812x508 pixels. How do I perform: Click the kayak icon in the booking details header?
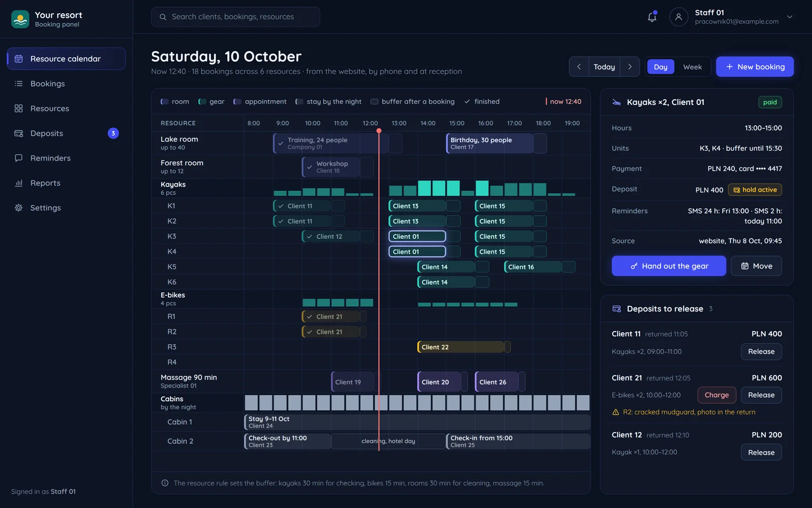point(617,102)
